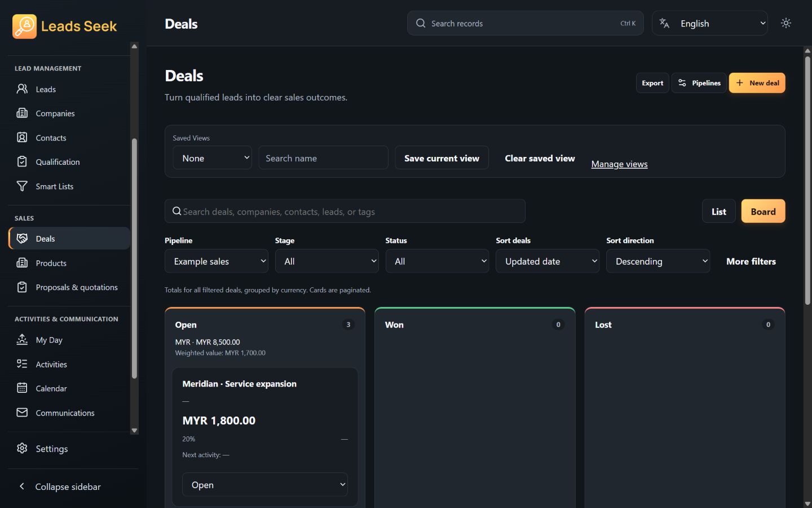Click the main page vertical scrollbar
Screen dimensions: 812x508
pos(807,181)
